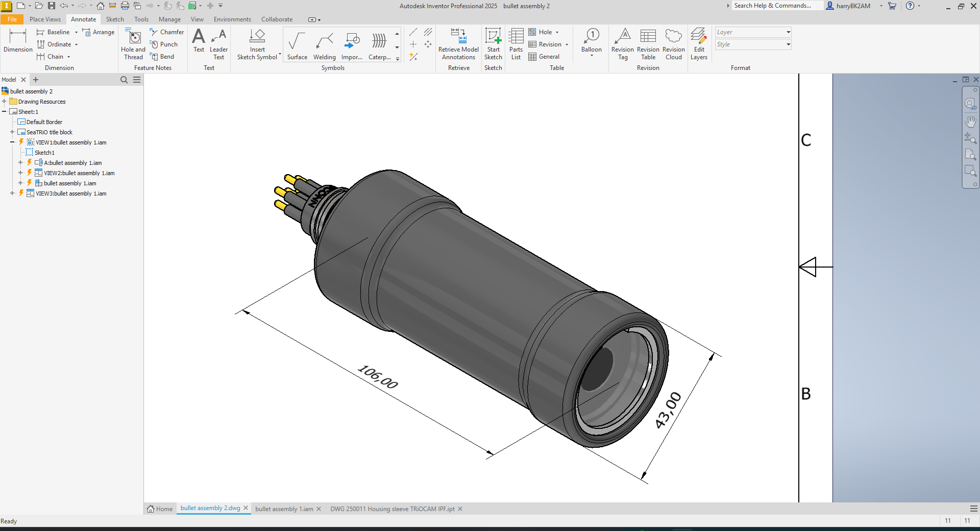Switch to bullet assembly 1.iam document tab

[x=284, y=509]
